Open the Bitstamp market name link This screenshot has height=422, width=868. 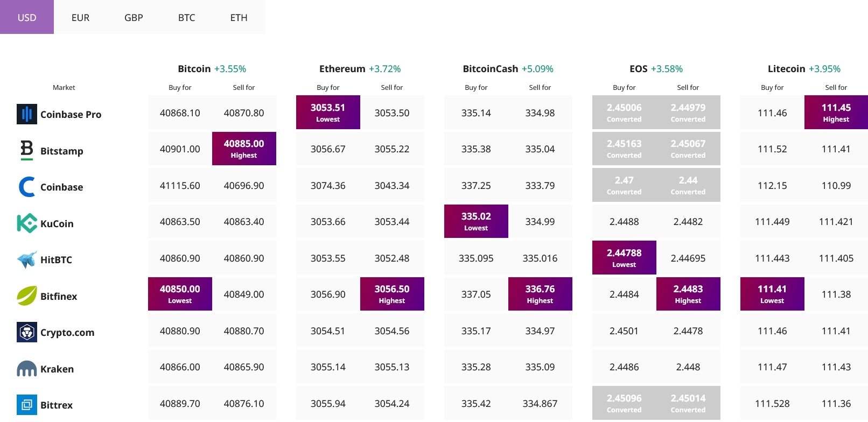pyautogui.click(x=61, y=151)
